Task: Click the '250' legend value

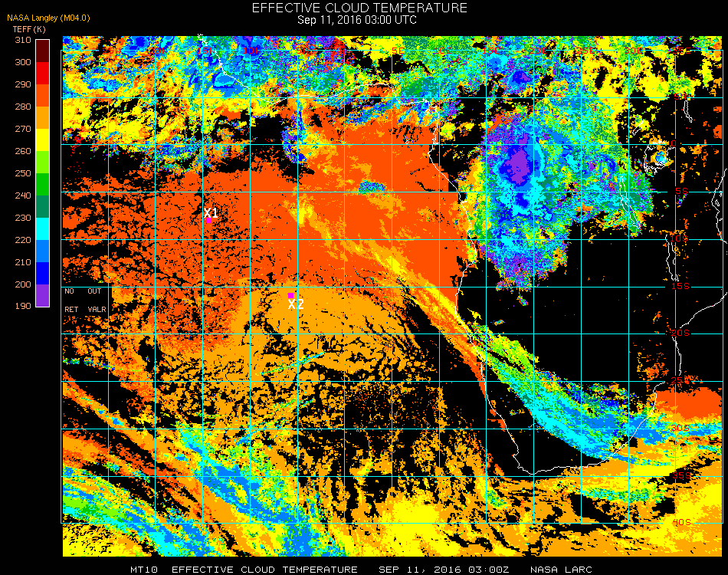Action: click(x=23, y=174)
